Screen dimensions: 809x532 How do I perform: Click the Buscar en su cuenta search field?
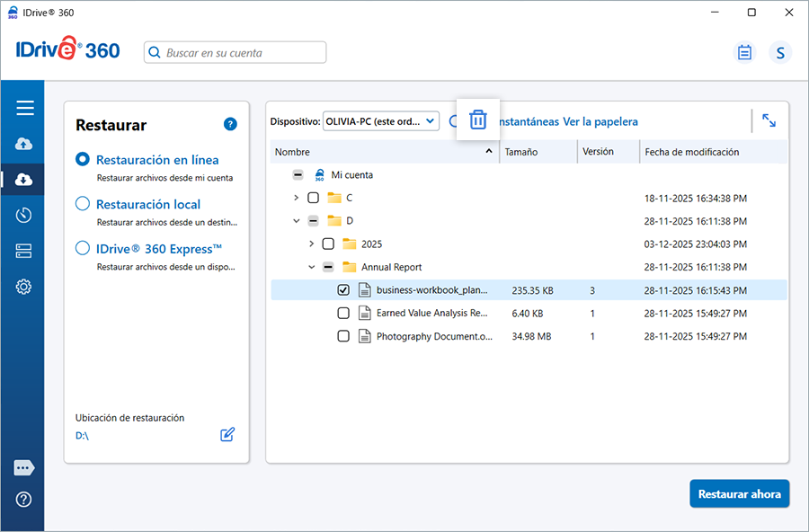pos(236,53)
